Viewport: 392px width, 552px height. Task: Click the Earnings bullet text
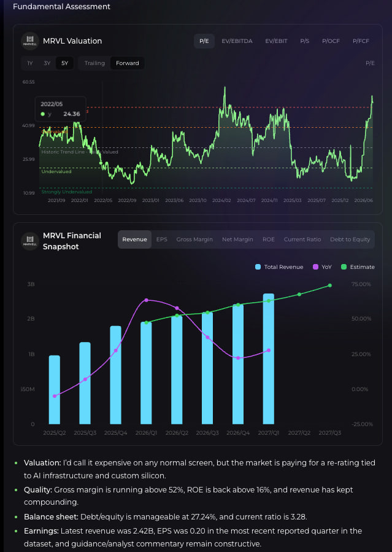pos(193,537)
